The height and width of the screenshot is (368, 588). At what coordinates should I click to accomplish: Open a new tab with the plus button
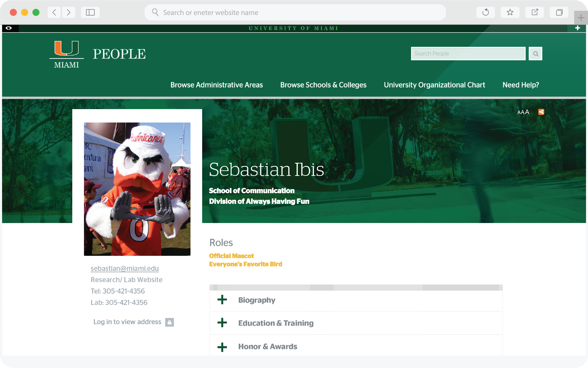tap(581, 18)
